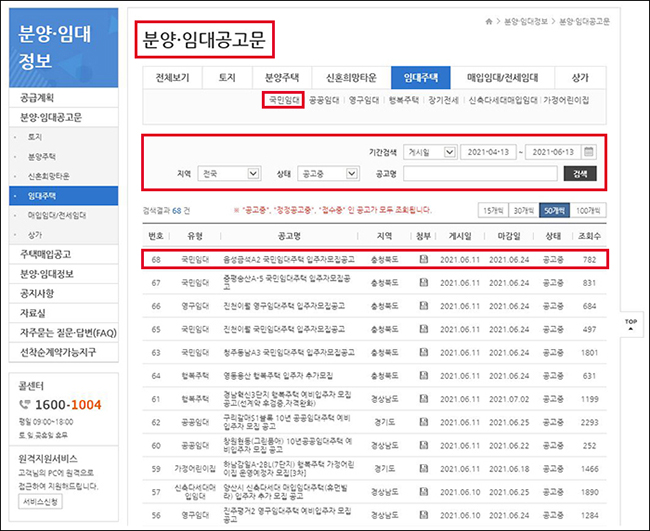Filter by 공공임대 sub-category
Screen dimensions: 650x531
324,100
